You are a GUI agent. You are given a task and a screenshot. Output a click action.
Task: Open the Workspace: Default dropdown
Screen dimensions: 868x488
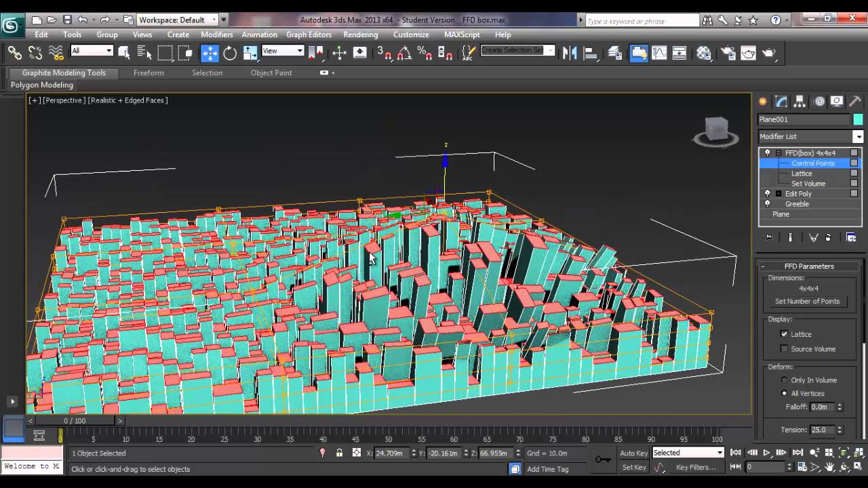point(178,20)
